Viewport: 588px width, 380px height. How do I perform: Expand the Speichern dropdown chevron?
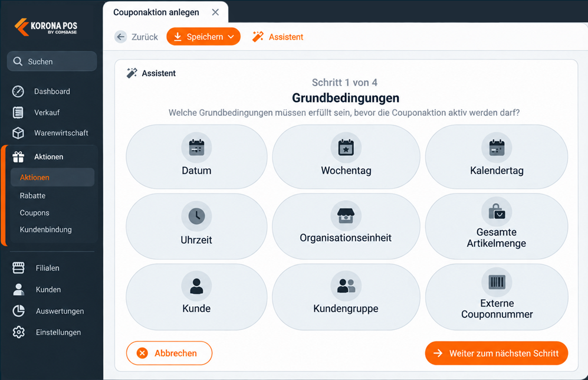(x=231, y=37)
